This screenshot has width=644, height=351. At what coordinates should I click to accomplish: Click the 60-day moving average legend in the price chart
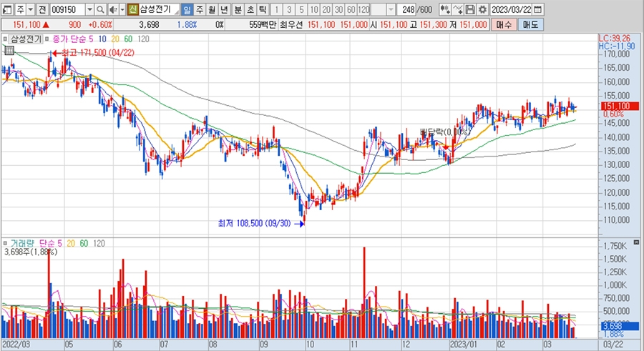(128, 39)
